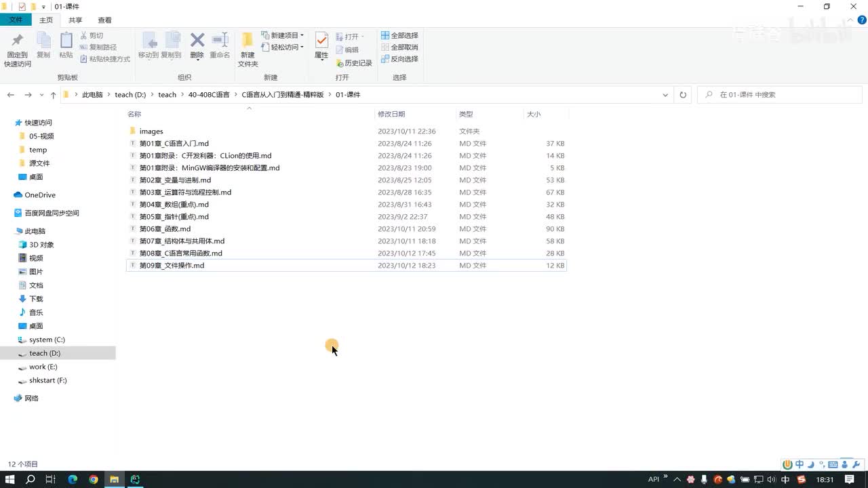Screen dimensions: 868x488
Task: Expand address bar history dropdown
Action: [x=665, y=95]
